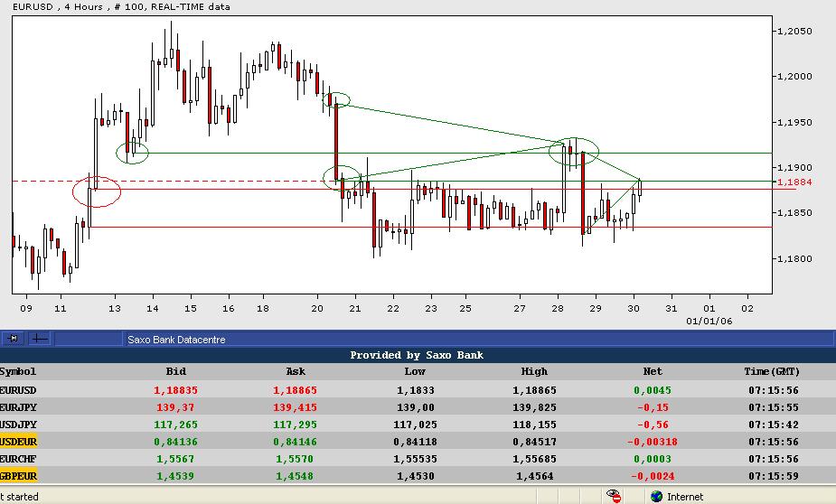Click EURJPY ask value 139,415
836x504 pixels.
pos(295,407)
